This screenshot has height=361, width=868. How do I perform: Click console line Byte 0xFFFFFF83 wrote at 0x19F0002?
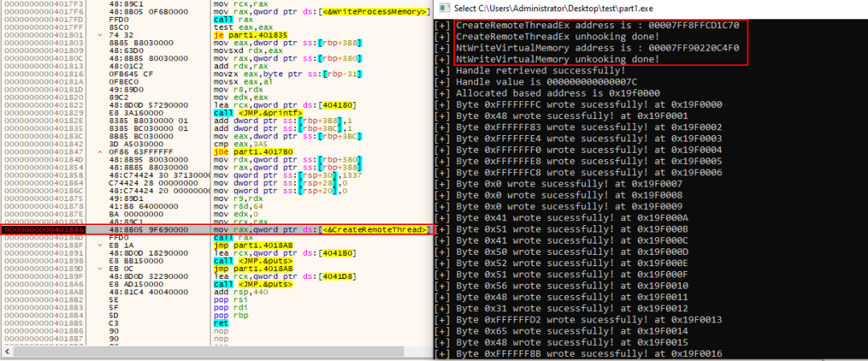point(579,127)
